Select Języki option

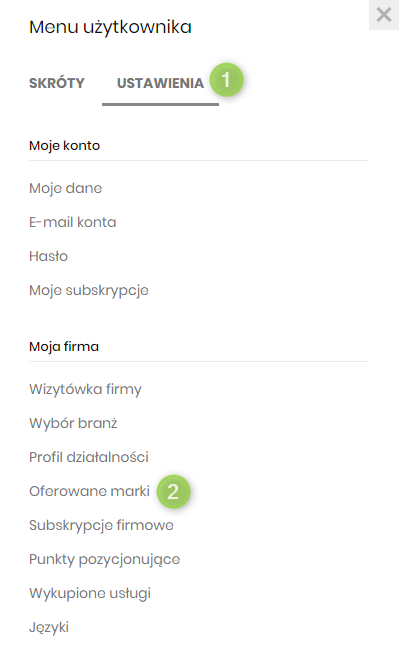tap(49, 627)
